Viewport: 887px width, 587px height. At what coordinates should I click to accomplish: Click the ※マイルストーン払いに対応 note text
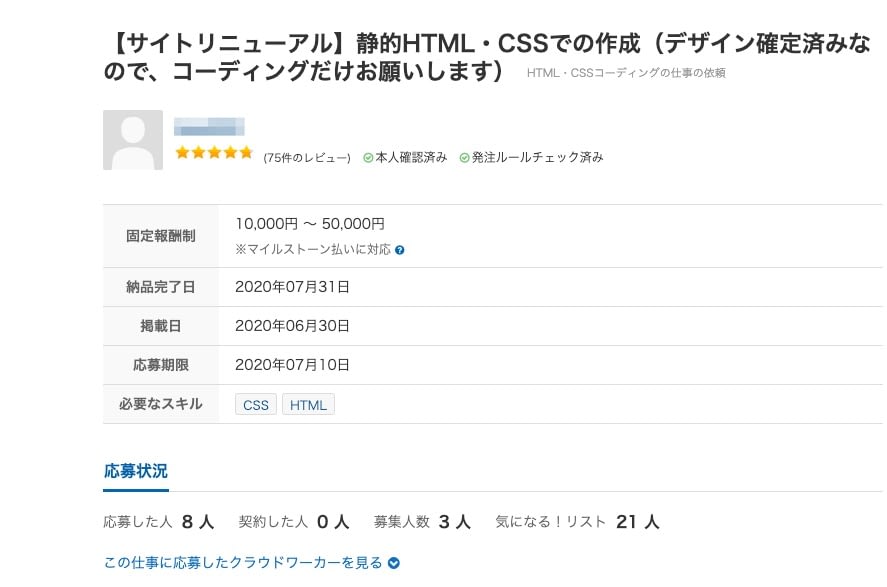point(313,249)
